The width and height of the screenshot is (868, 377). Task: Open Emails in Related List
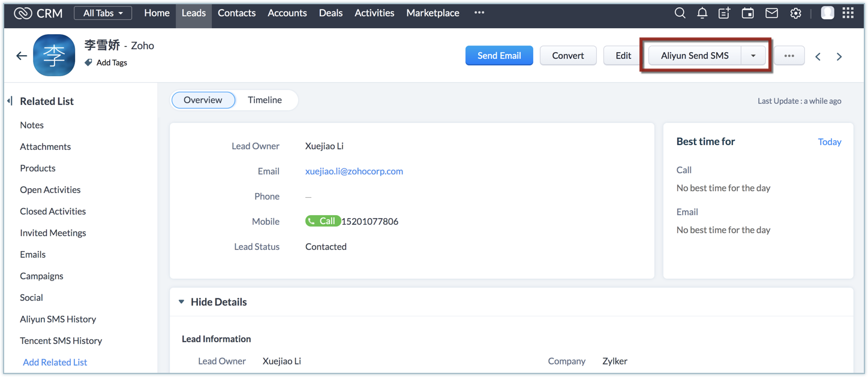tap(33, 255)
